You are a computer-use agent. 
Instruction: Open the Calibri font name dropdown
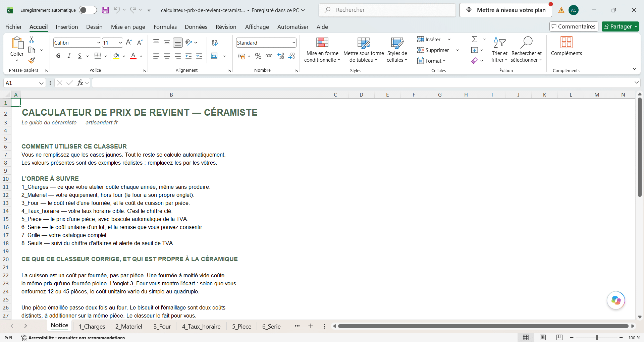pos(99,43)
